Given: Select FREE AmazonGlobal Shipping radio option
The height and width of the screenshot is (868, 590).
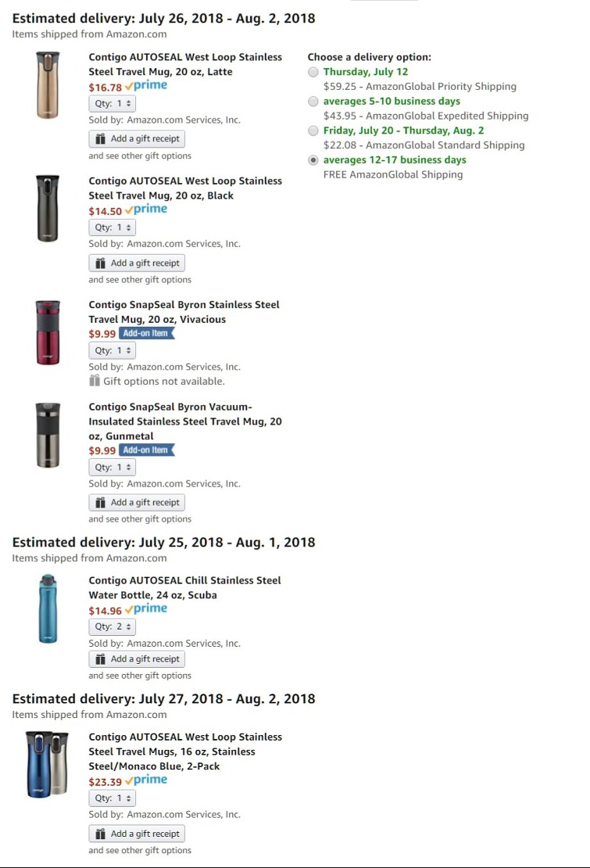Looking at the screenshot, I should pos(313,160).
